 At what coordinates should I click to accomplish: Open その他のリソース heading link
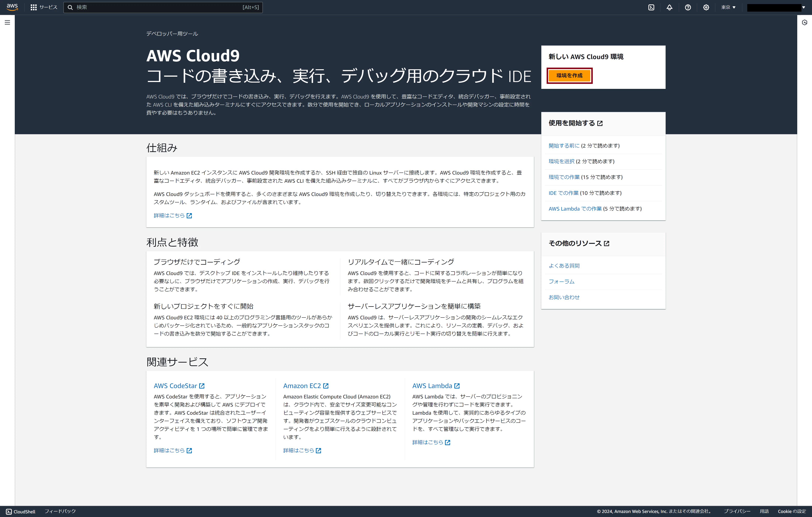579,243
